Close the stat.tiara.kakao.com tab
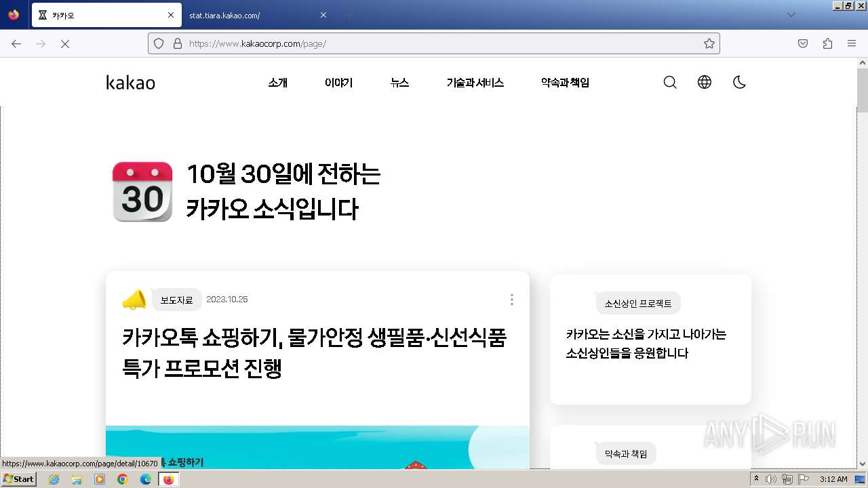The height and width of the screenshot is (488, 868). click(x=323, y=15)
